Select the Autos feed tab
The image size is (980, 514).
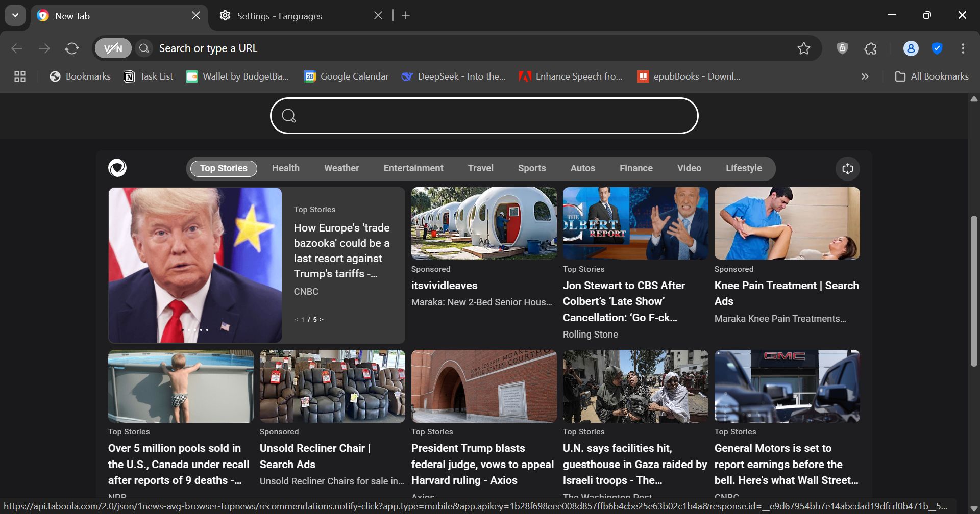click(583, 168)
